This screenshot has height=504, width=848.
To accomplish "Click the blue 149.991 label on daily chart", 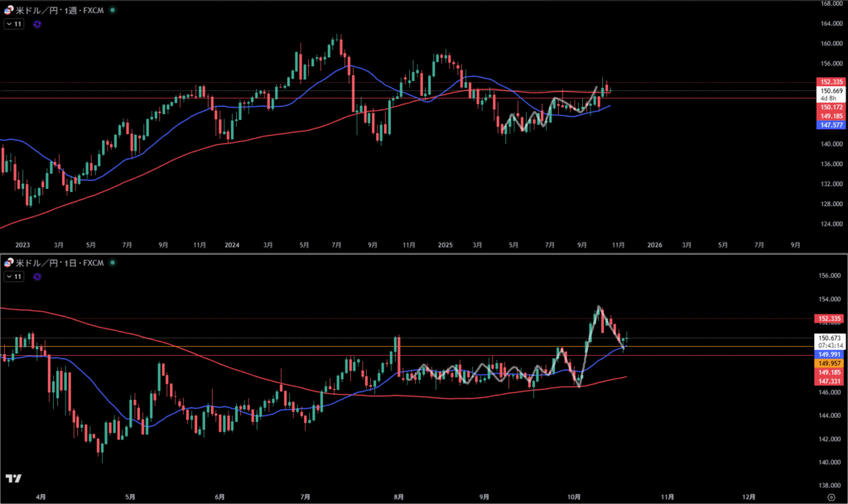I will tap(831, 354).
